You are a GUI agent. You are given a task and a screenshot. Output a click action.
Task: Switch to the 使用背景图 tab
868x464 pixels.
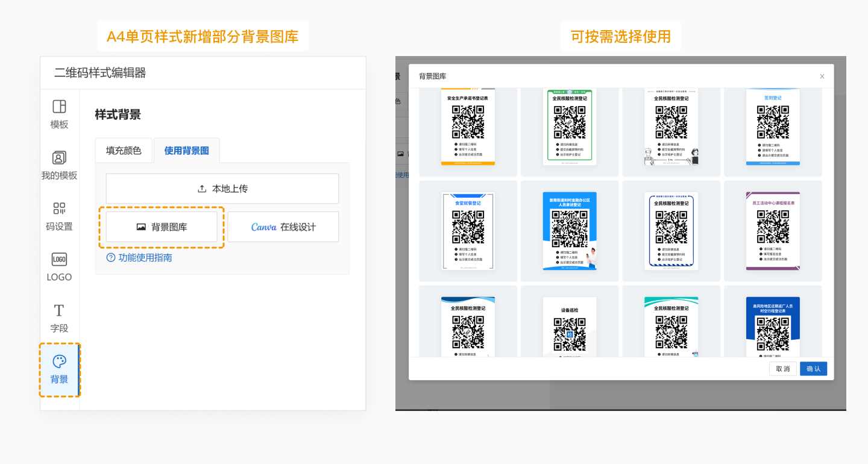[187, 151]
